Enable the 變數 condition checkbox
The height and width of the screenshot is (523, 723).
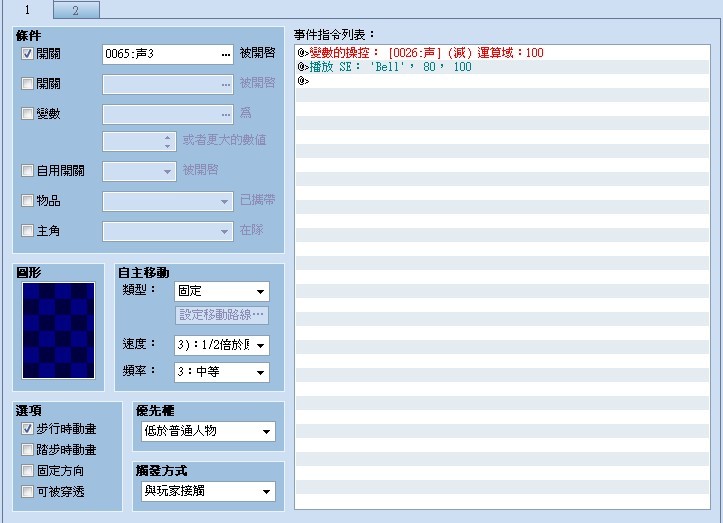click(27, 113)
